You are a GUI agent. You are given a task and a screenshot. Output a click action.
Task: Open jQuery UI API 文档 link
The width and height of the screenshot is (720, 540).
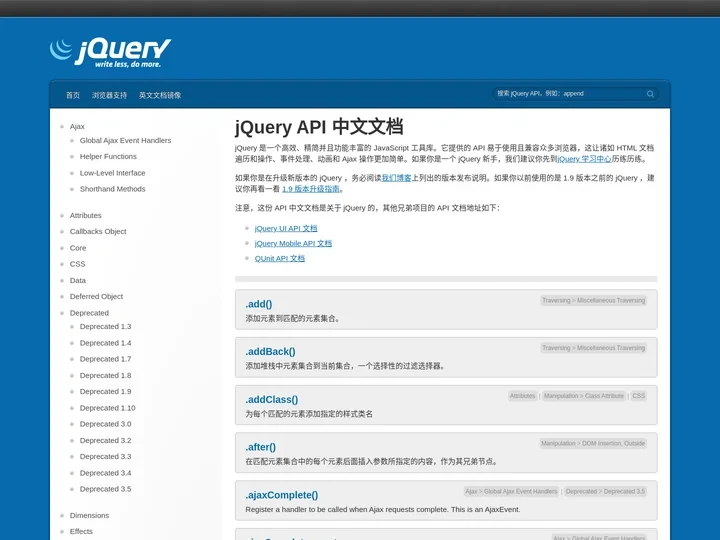pos(286,229)
